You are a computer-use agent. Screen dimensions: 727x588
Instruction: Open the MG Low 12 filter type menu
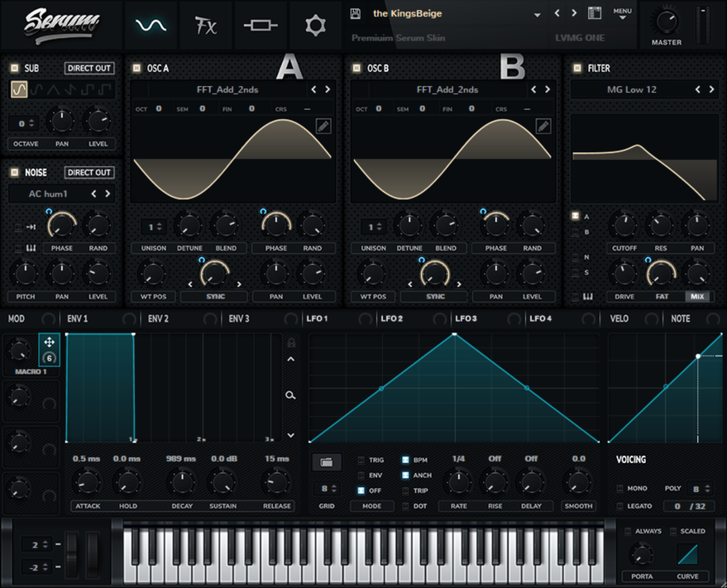pyautogui.click(x=632, y=89)
